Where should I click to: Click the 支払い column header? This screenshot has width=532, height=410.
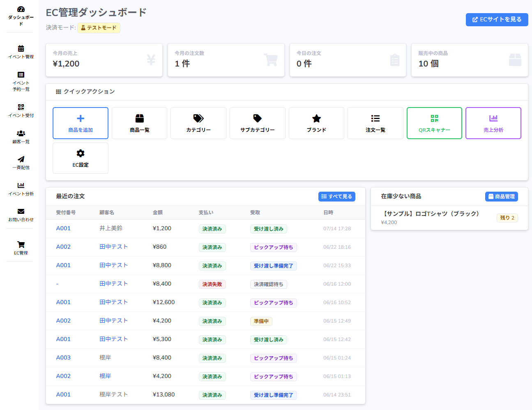click(x=206, y=213)
